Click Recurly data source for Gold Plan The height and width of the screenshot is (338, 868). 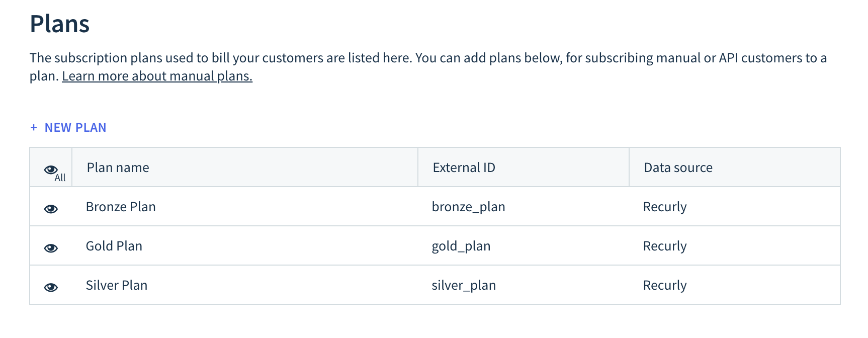point(665,246)
